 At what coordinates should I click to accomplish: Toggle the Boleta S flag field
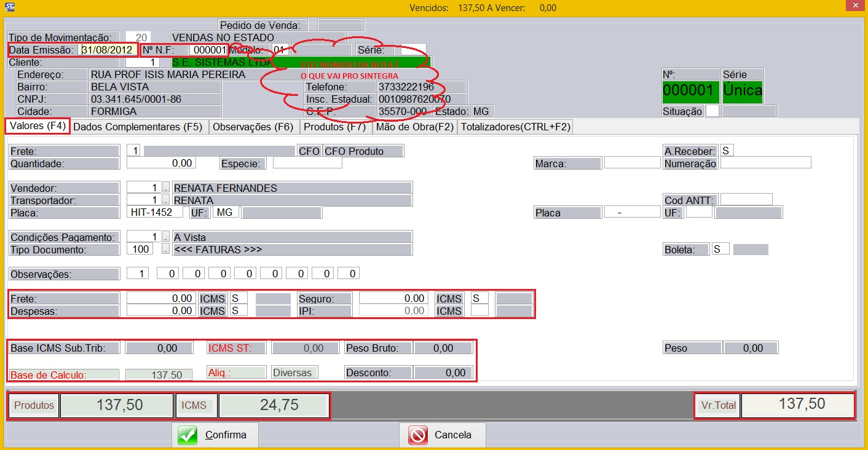point(720,250)
